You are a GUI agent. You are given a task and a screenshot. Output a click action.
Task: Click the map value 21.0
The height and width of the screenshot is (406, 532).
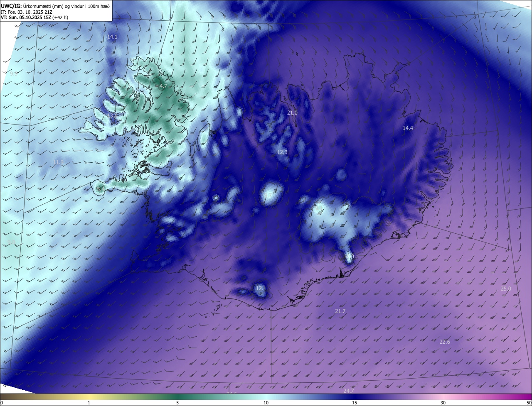(x=292, y=113)
